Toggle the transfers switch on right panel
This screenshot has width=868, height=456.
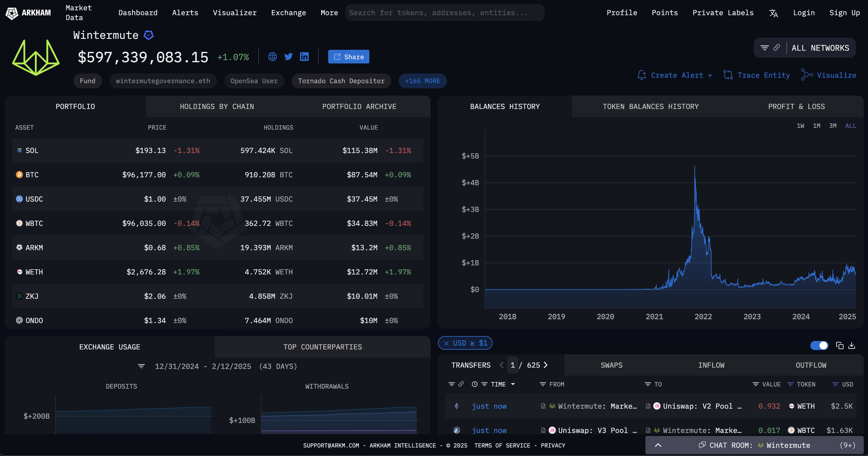819,345
